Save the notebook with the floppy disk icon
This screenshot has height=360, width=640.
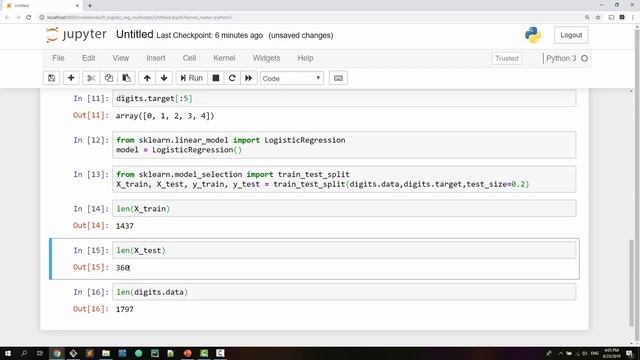tap(51, 78)
